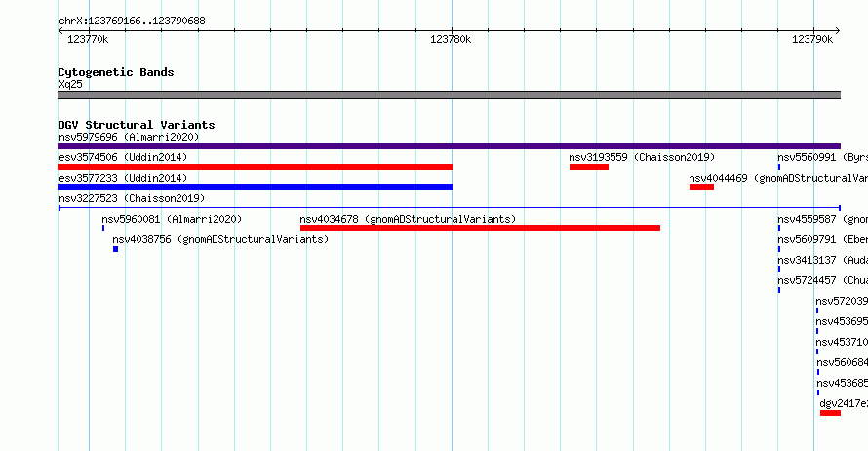Click the Xq25 band label
The width and height of the screenshot is (868, 451).
(70, 84)
